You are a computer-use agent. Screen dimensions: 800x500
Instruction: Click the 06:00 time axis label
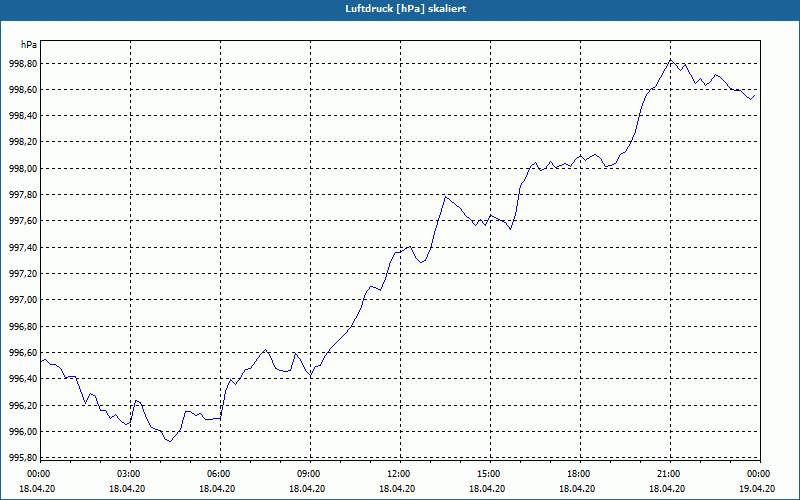coord(220,474)
